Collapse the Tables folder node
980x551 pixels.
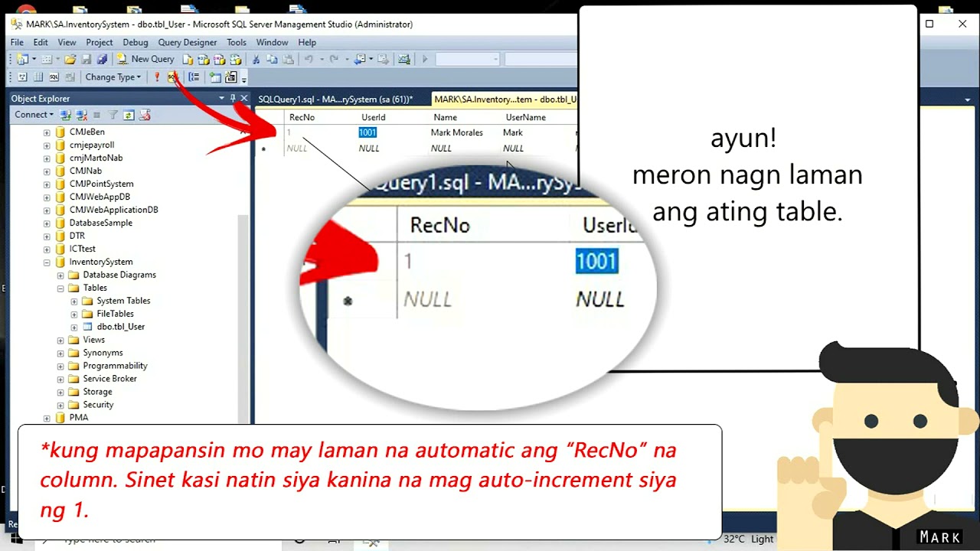(x=60, y=288)
